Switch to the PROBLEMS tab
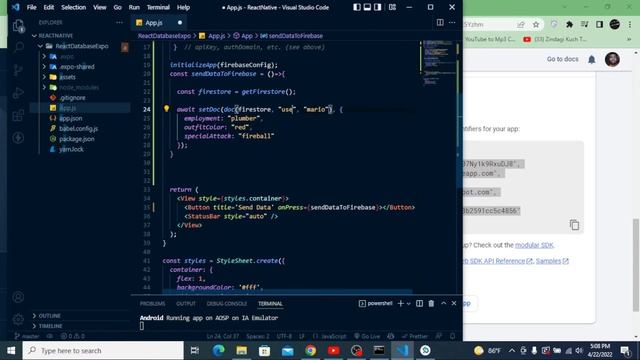 [152, 304]
